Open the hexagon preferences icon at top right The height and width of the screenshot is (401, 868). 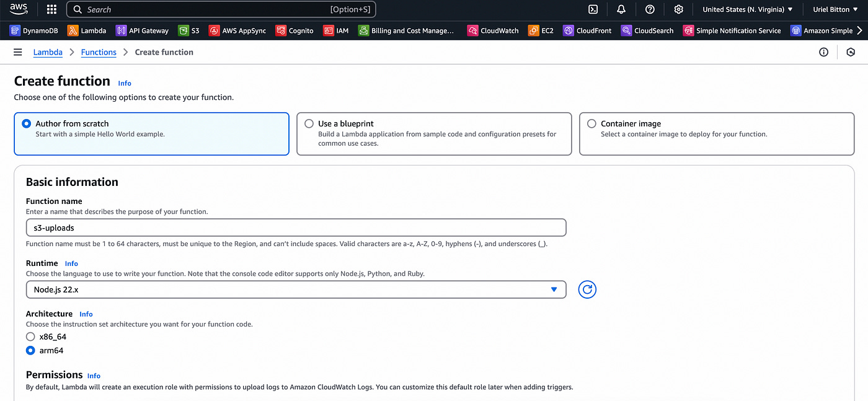[851, 52]
